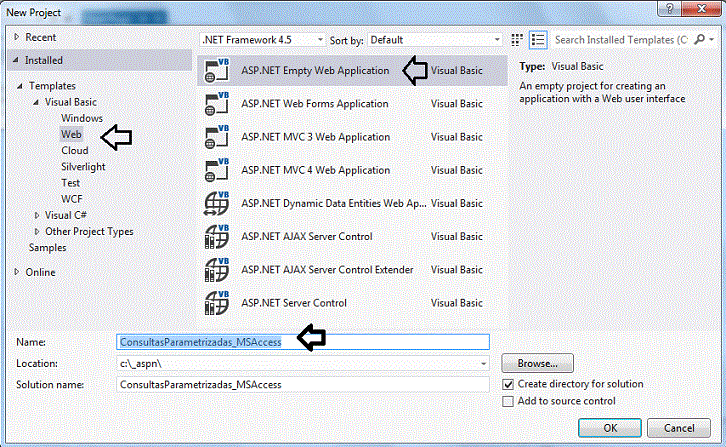Uncheck Create directory for solution
Screen dimensions: 726x447
(x=508, y=384)
